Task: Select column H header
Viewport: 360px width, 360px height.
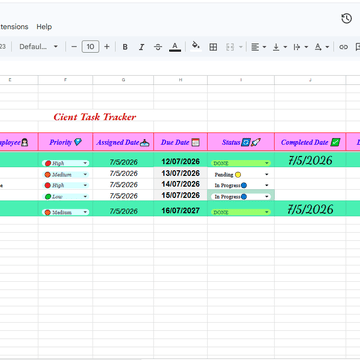Action: [180, 80]
